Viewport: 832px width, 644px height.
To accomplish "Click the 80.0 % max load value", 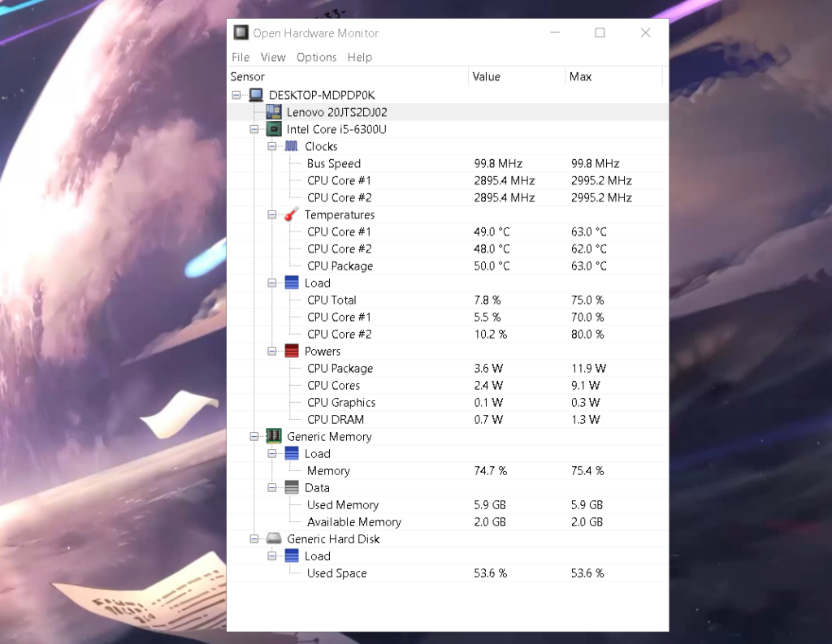I will pyautogui.click(x=587, y=335).
